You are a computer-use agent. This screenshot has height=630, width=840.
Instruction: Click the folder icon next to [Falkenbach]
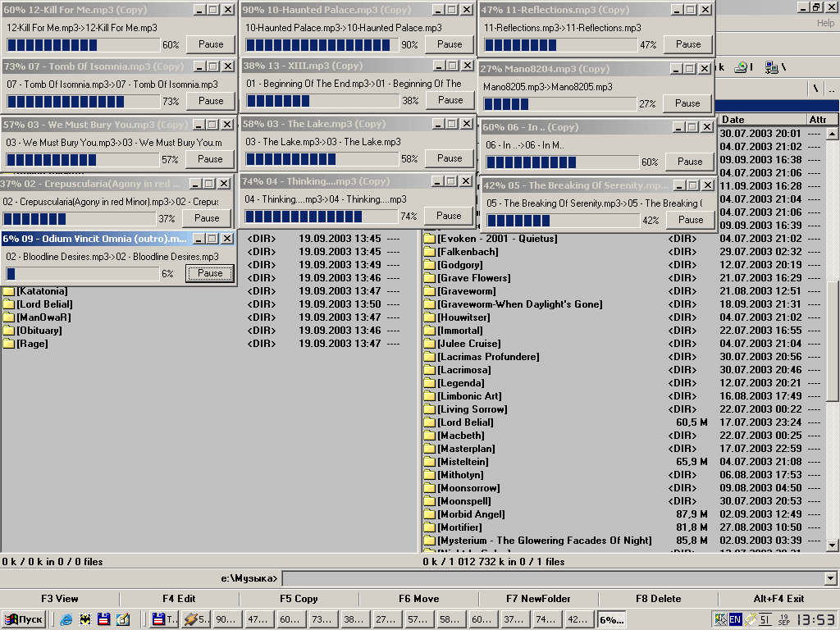click(x=429, y=252)
